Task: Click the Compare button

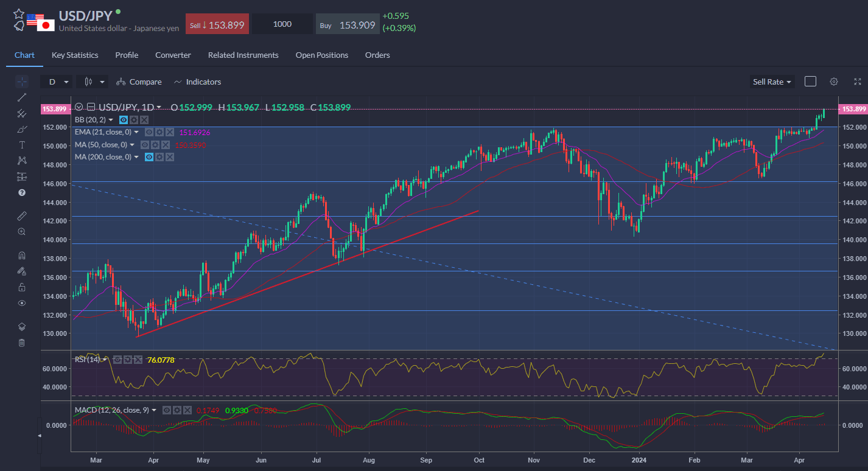Action: pyautogui.click(x=139, y=82)
